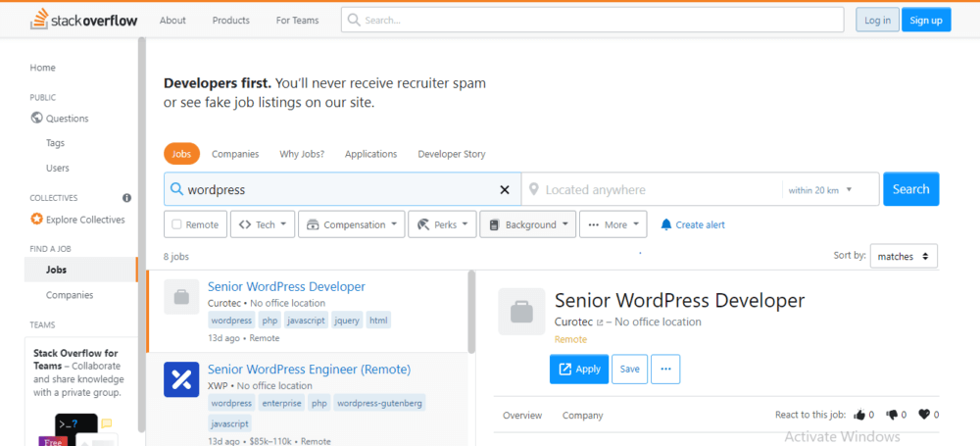Open Companies in the left sidebar
The height and width of the screenshot is (446, 980).
point(70,295)
